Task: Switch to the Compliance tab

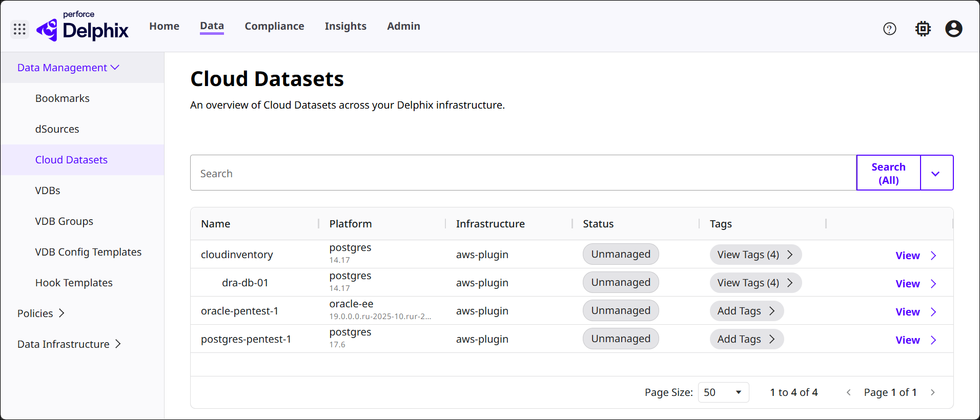Action: tap(274, 26)
